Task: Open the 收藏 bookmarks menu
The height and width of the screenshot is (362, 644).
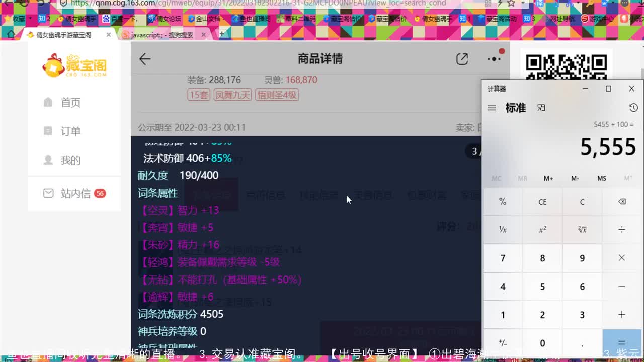Action: click(19, 19)
